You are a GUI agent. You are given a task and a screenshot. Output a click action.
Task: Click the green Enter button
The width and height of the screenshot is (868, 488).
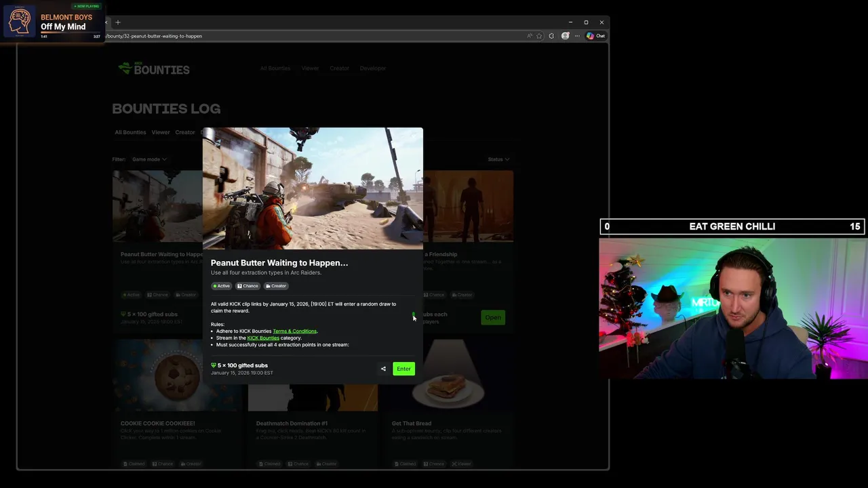403,369
